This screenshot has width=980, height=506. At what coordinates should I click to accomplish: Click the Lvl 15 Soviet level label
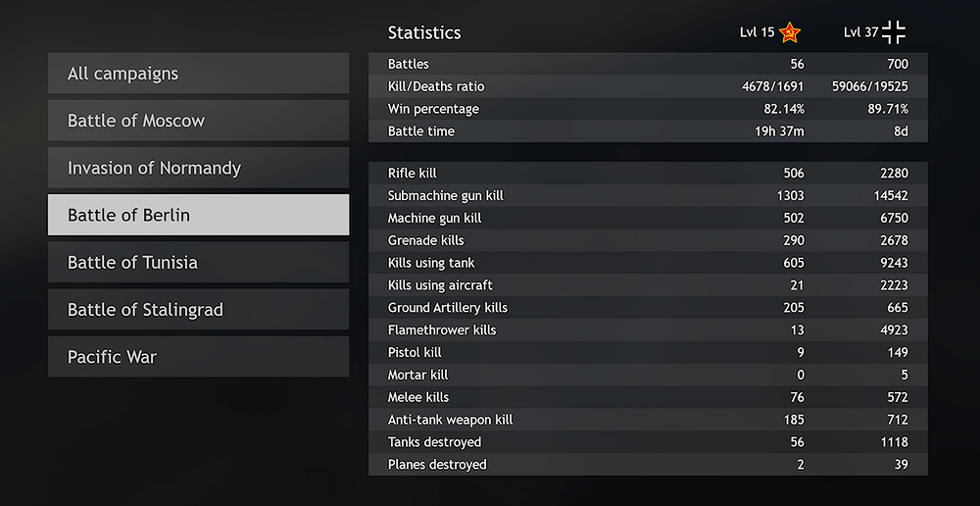click(x=758, y=33)
